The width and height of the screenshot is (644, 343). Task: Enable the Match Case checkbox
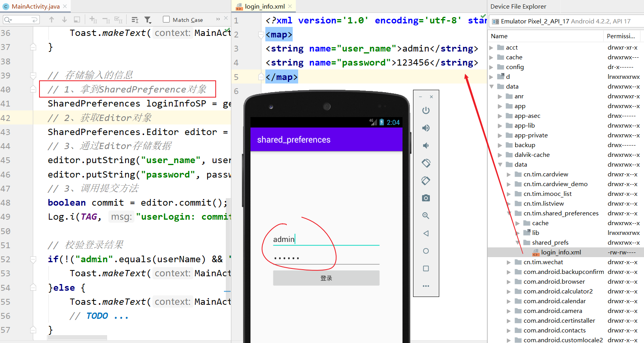coord(166,20)
